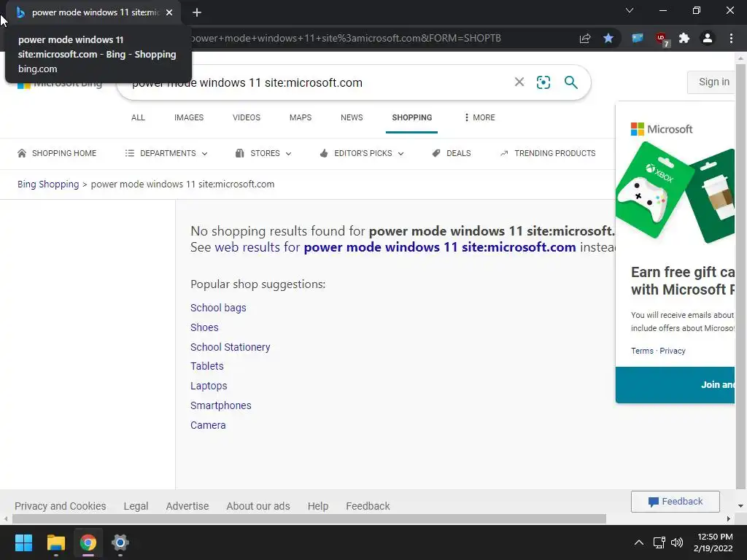Expand the Departments dropdown

tap(166, 153)
